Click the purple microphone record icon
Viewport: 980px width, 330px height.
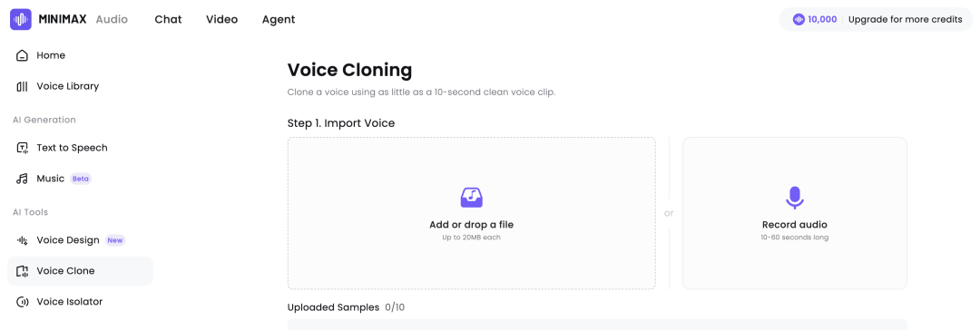point(794,198)
